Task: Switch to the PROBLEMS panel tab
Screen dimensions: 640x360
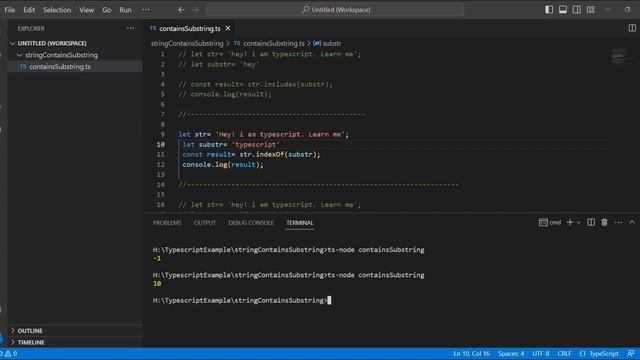Action: pos(167,223)
